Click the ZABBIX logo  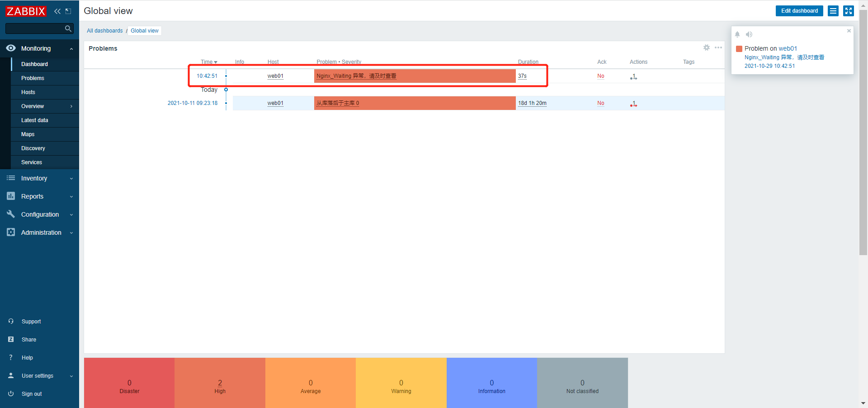tap(26, 11)
